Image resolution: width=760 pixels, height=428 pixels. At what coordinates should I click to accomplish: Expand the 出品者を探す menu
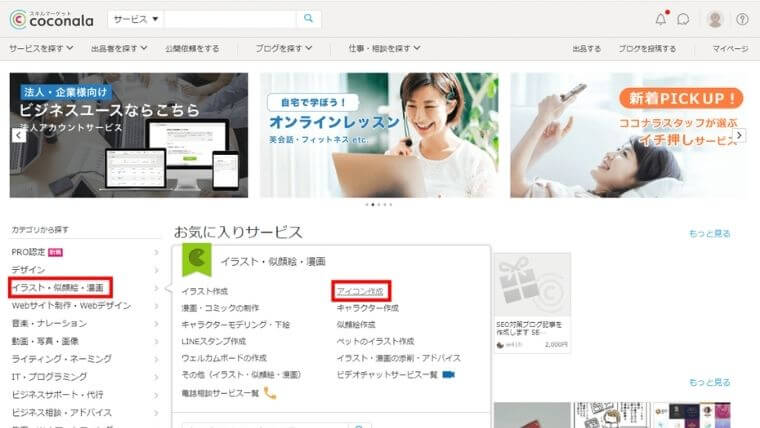click(x=118, y=48)
